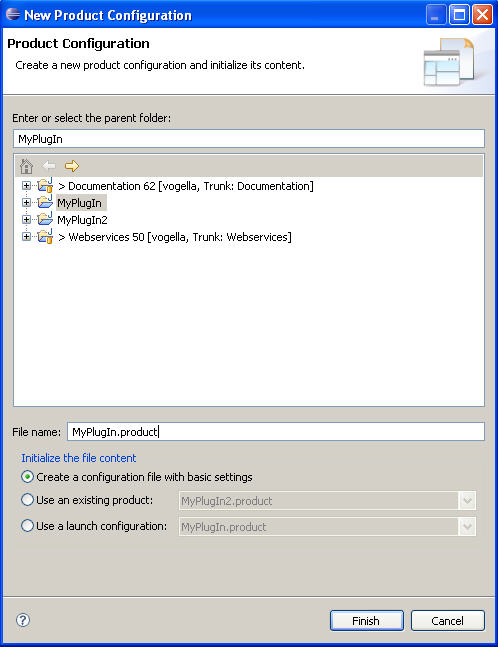Click the Finish button
This screenshot has width=498, height=647.
(x=366, y=621)
